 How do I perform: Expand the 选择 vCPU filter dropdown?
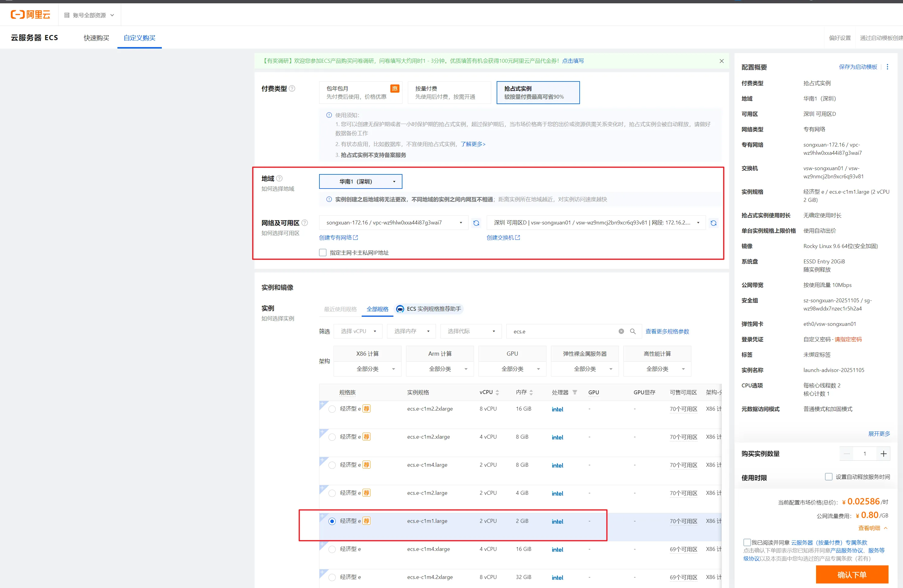[358, 331]
